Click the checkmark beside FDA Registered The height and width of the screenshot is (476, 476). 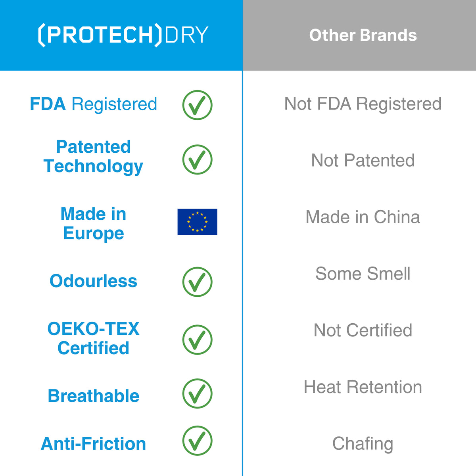(x=197, y=105)
